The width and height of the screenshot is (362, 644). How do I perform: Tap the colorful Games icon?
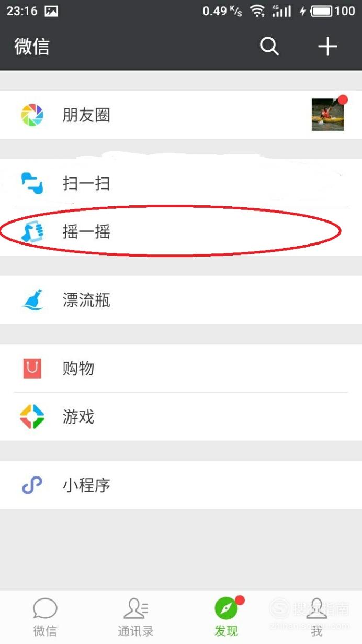click(x=32, y=417)
